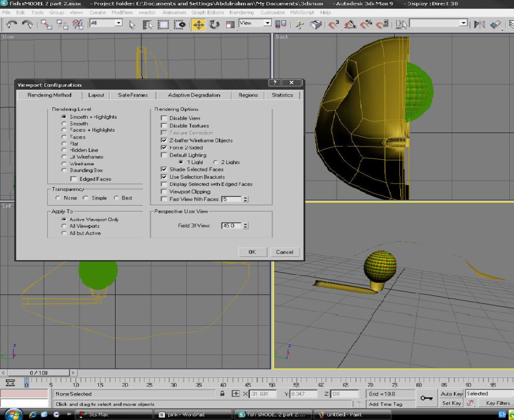This screenshot has width=514, height=420.
Task: Click the Redo arrow icon
Action: (x=27, y=24)
